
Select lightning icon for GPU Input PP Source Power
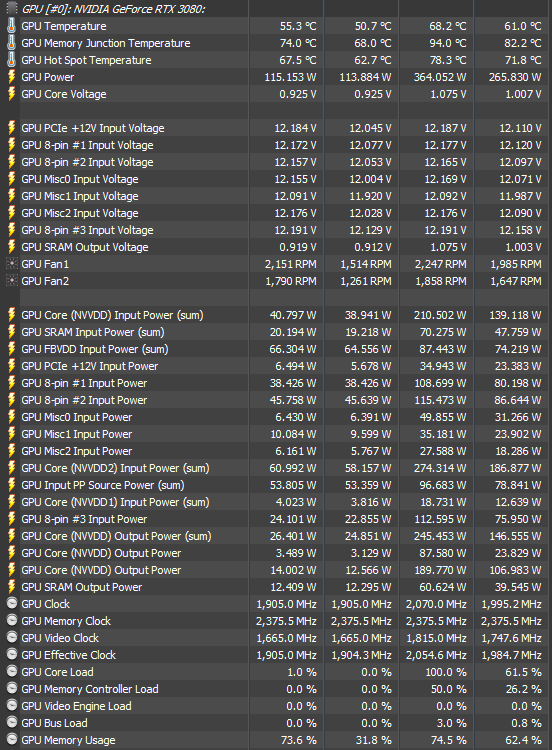tap(11, 485)
